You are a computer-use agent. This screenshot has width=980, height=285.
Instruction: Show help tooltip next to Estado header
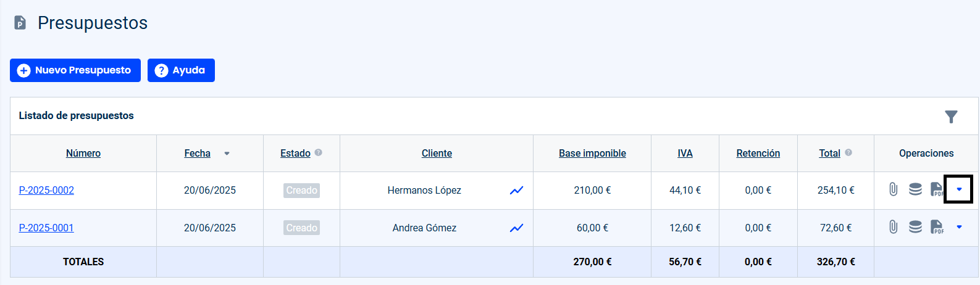318,152
